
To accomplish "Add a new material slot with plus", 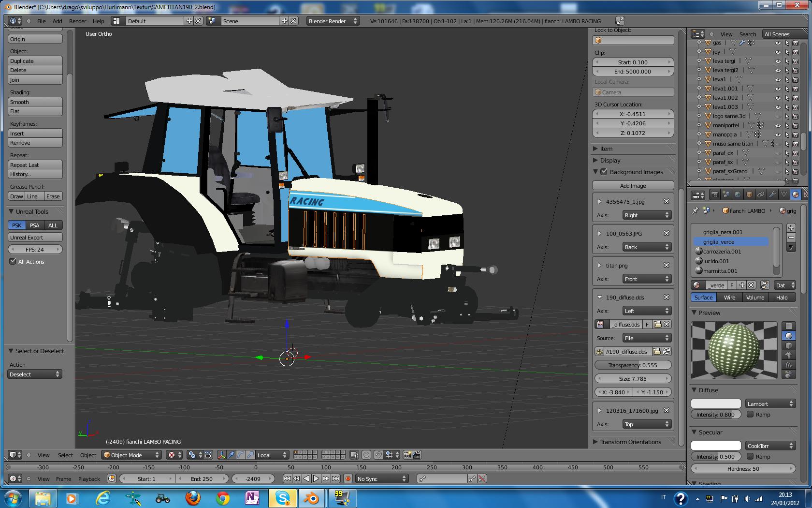I will click(791, 228).
